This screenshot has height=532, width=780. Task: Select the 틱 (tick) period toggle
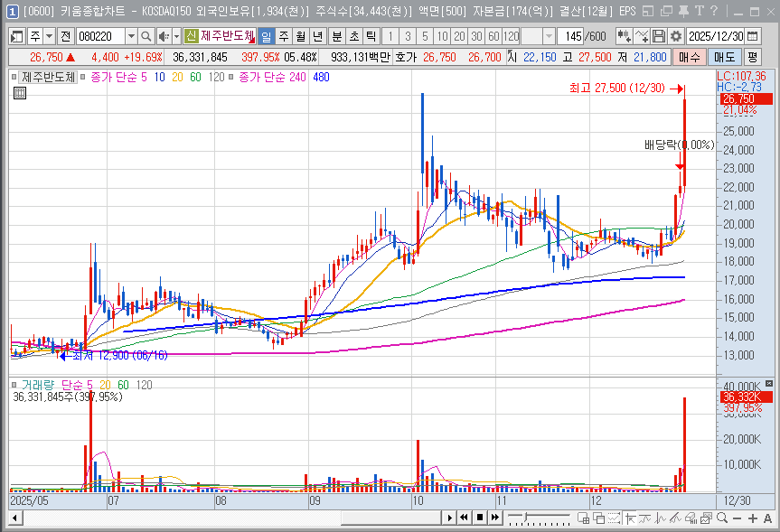click(x=371, y=36)
